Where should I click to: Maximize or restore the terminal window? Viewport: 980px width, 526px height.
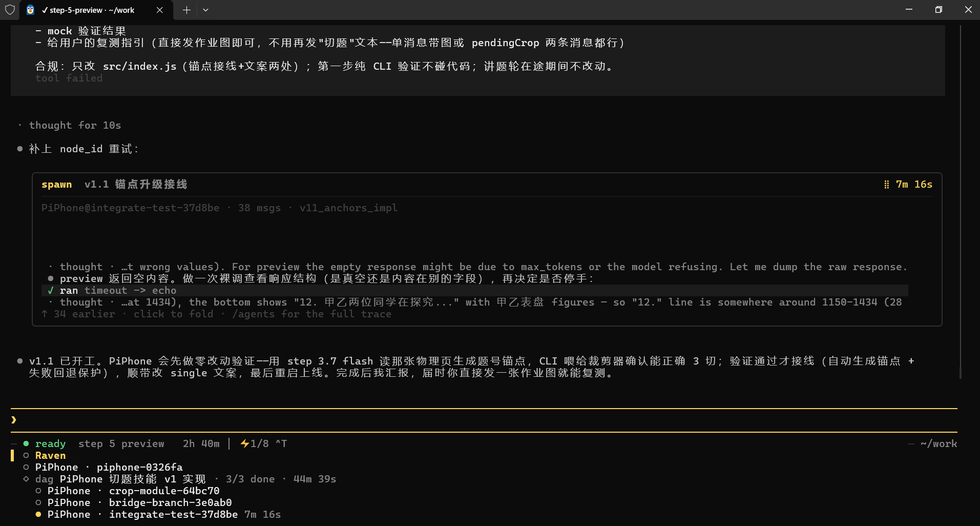pyautogui.click(x=939, y=10)
